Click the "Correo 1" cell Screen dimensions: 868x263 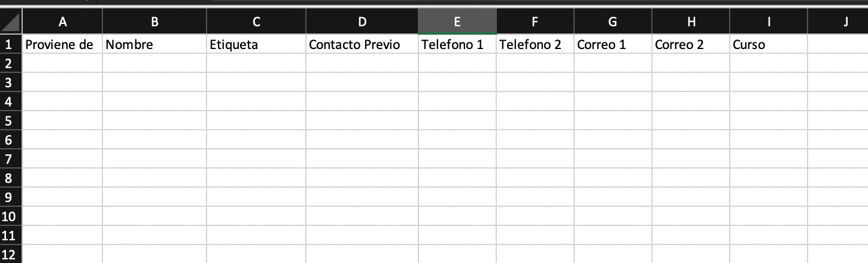(x=612, y=44)
